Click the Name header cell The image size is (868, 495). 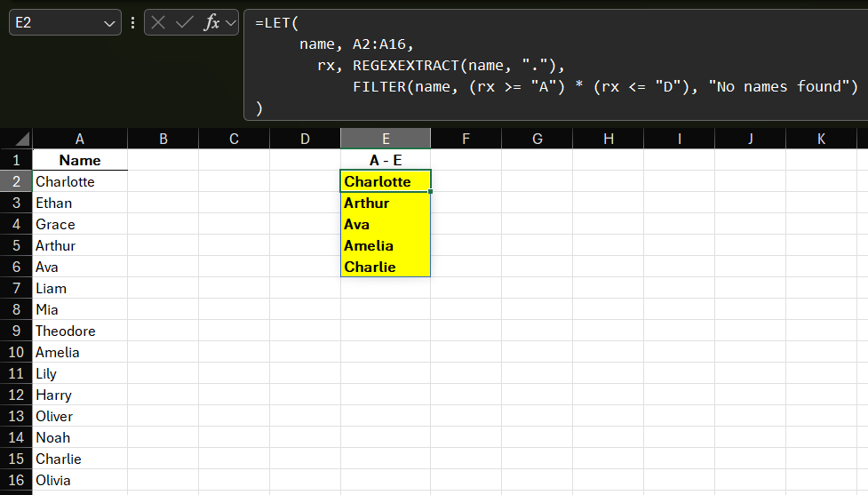pyautogui.click(x=80, y=160)
